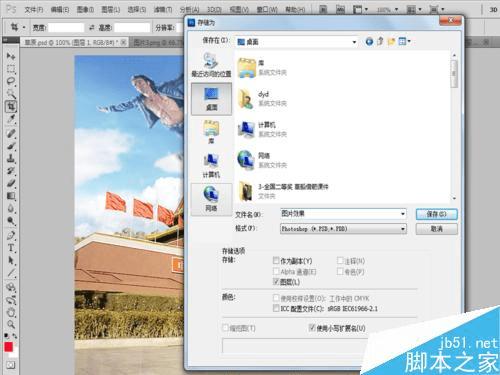Select the Move tool

pyautogui.click(x=11, y=56)
